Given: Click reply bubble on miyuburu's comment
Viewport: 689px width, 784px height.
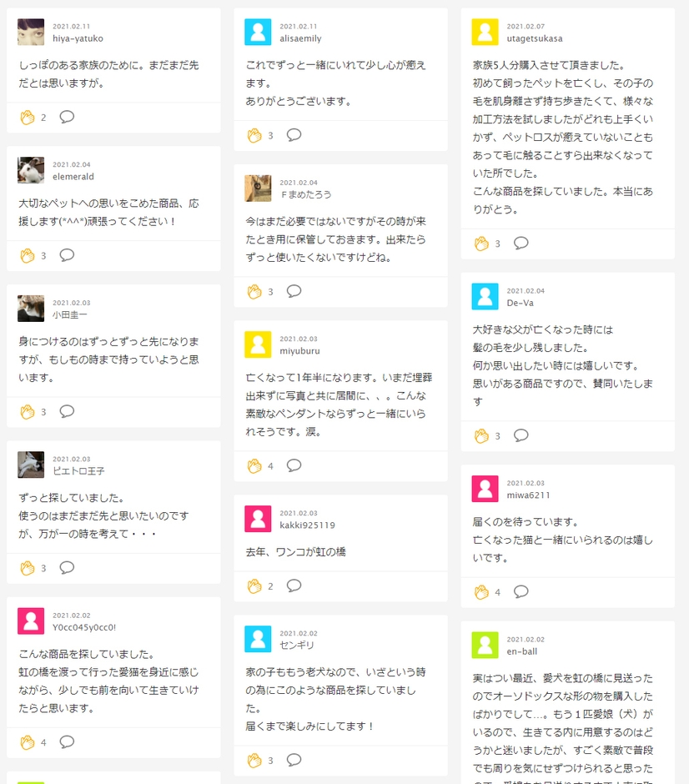Looking at the screenshot, I should [294, 465].
